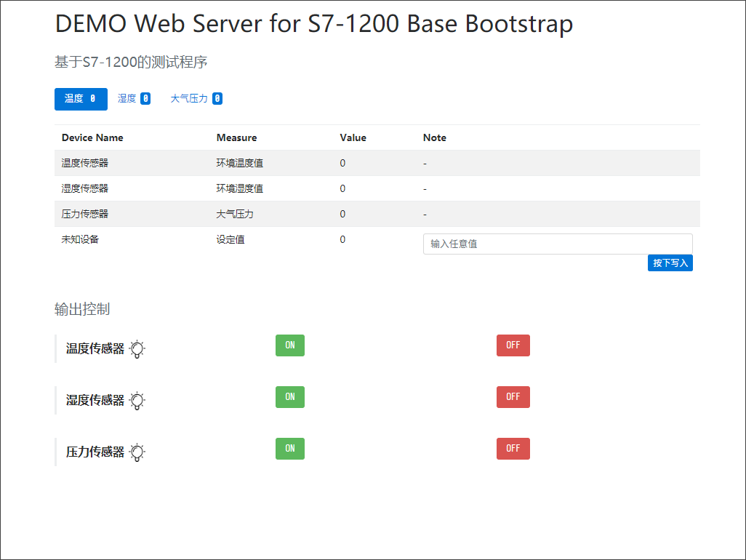Click the 按下写入 button

coord(670,263)
